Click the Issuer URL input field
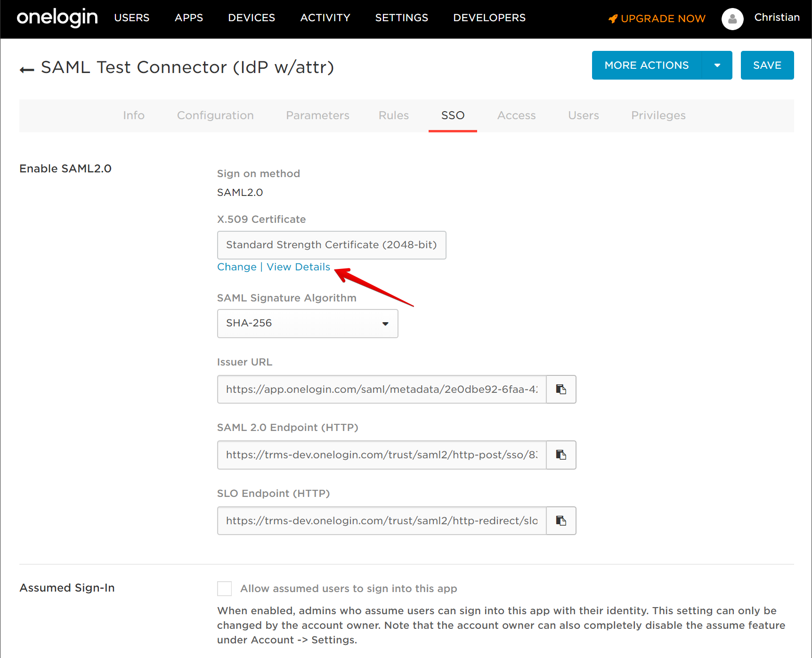The width and height of the screenshot is (812, 658). [x=382, y=389]
